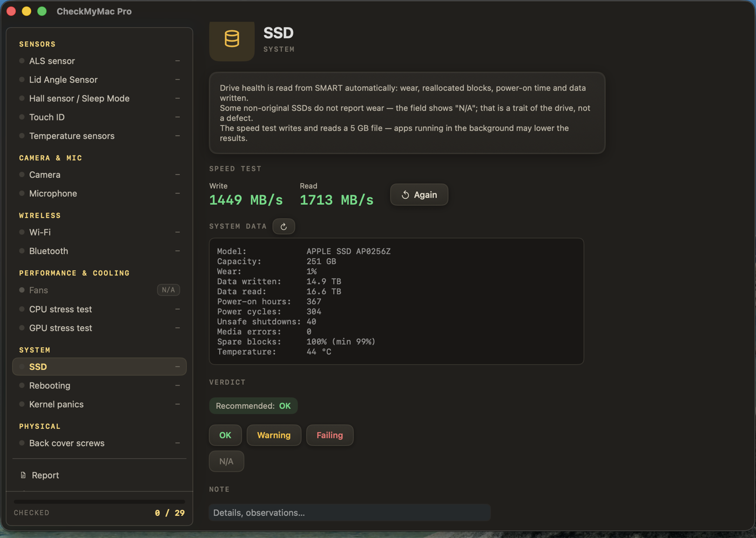Click the Data read value 16.6 TB
This screenshot has height=538, width=756.
point(324,292)
